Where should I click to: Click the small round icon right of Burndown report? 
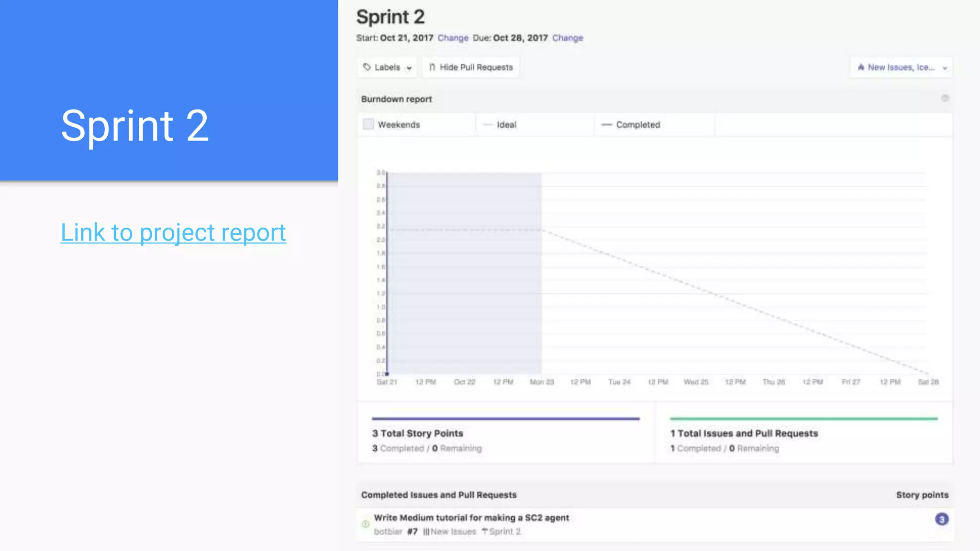[x=945, y=98]
